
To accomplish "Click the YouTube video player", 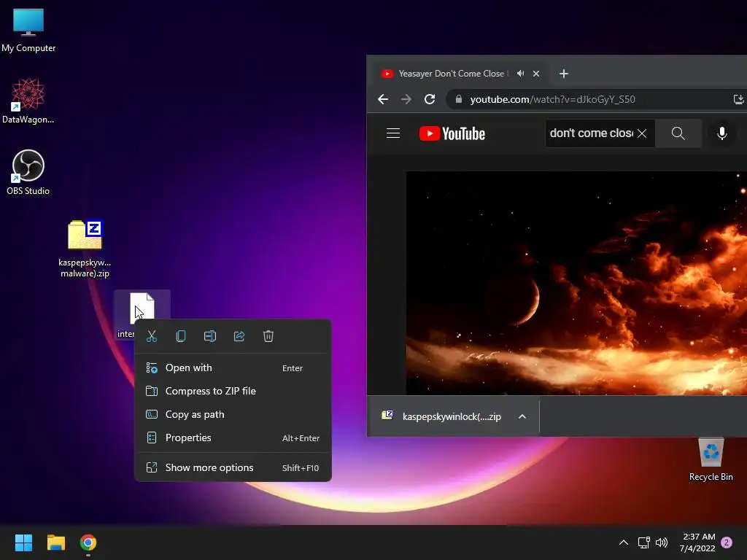I will point(576,283).
